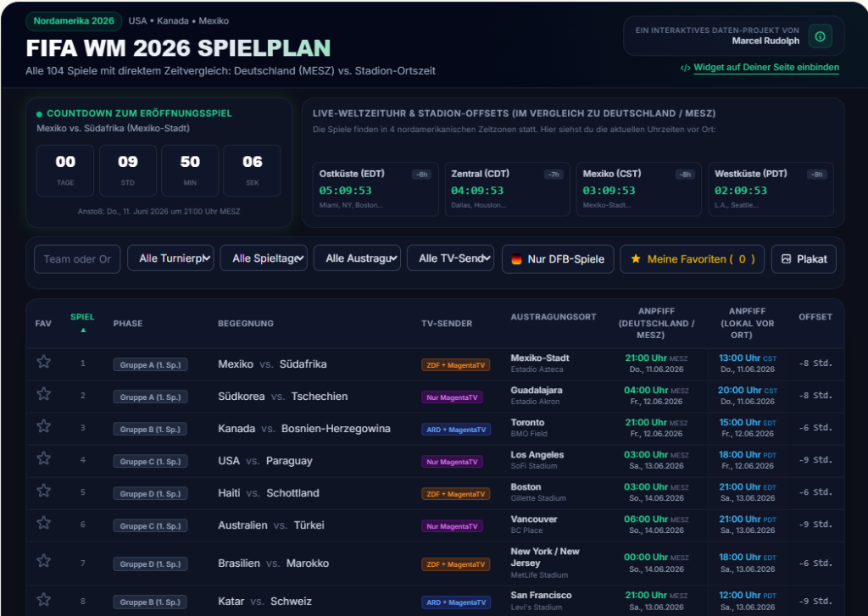
Task: Favorite the Kanada vs. Bosnien-Herzegowina star
Action: click(x=44, y=426)
